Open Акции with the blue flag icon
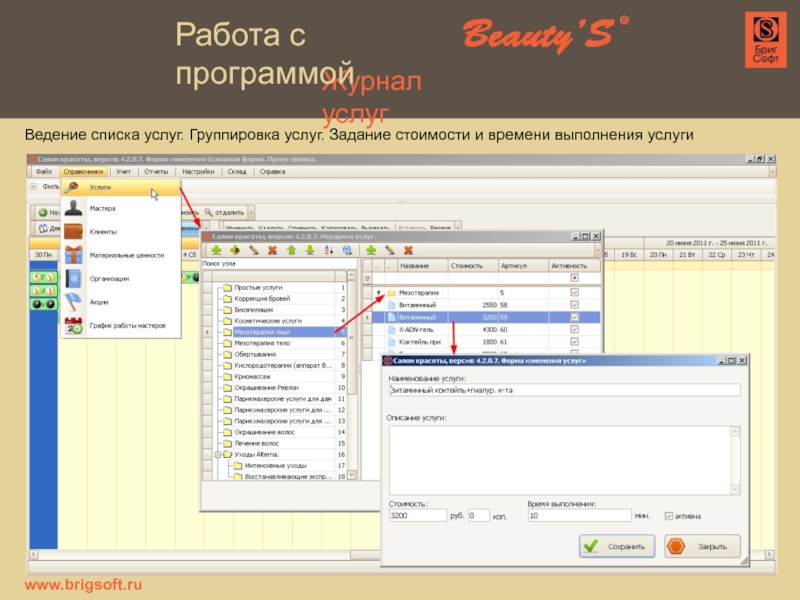This screenshot has width=800, height=600. (120, 302)
